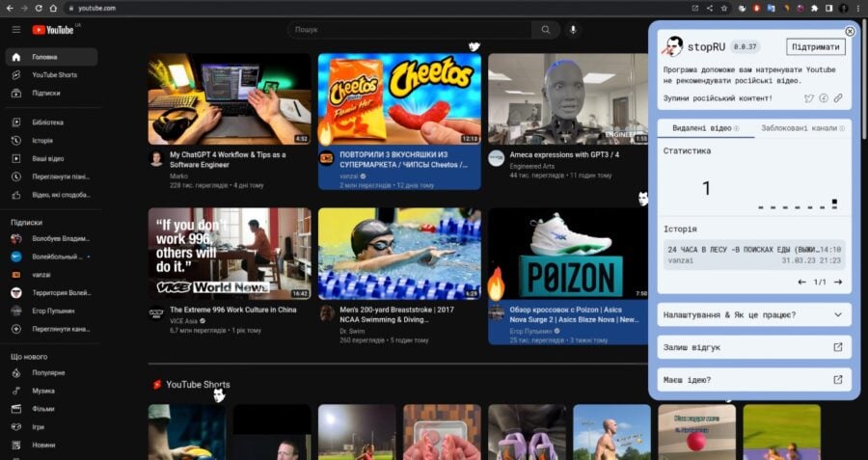Open the Dr. Swim channel name
This screenshot has width=868, height=460.
pyautogui.click(x=352, y=331)
